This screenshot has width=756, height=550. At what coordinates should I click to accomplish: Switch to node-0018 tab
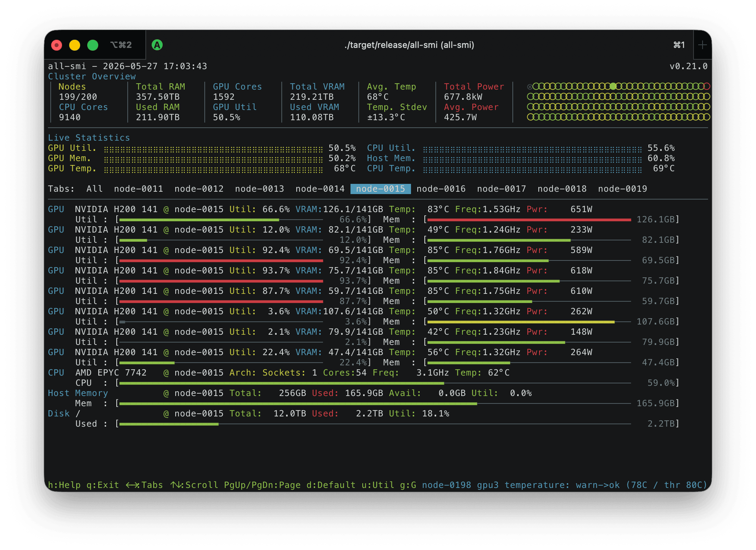tap(562, 189)
